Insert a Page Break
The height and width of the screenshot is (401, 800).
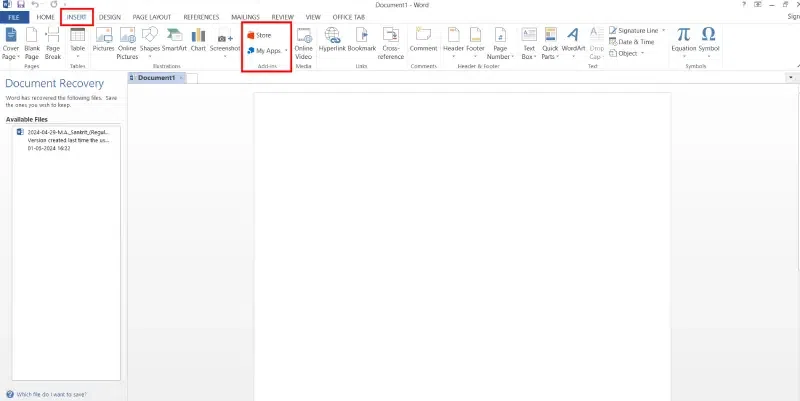pyautogui.click(x=53, y=43)
